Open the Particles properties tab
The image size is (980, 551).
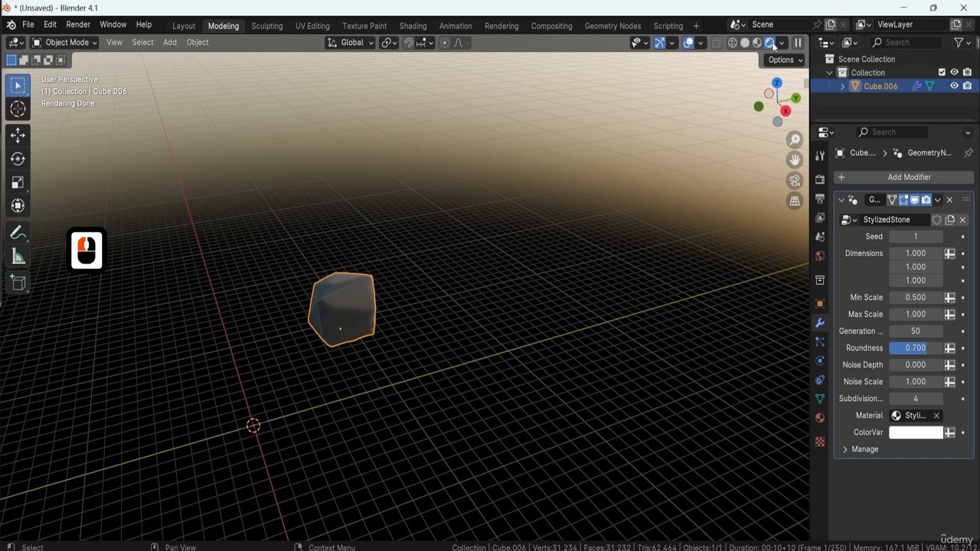pos(820,342)
